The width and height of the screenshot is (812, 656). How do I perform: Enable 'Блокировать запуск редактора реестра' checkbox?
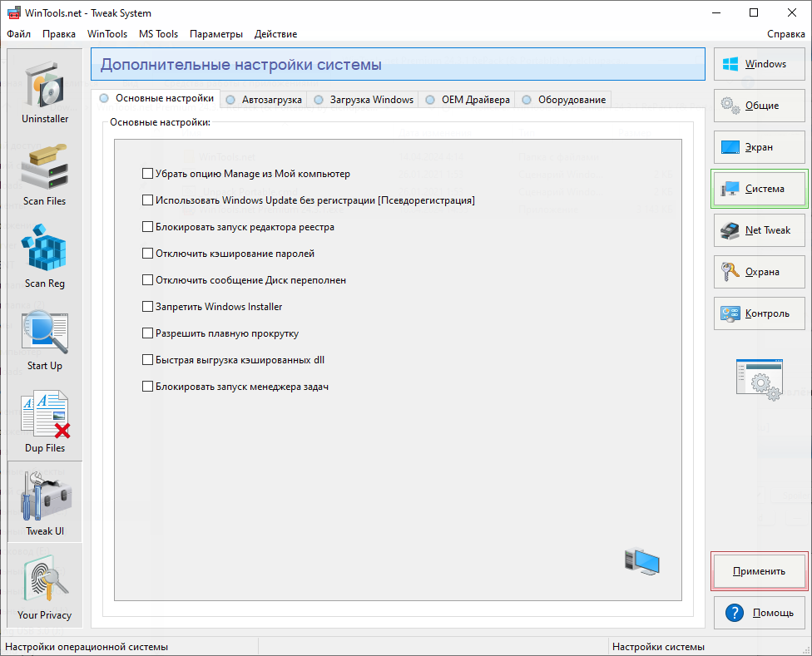(147, 227)
